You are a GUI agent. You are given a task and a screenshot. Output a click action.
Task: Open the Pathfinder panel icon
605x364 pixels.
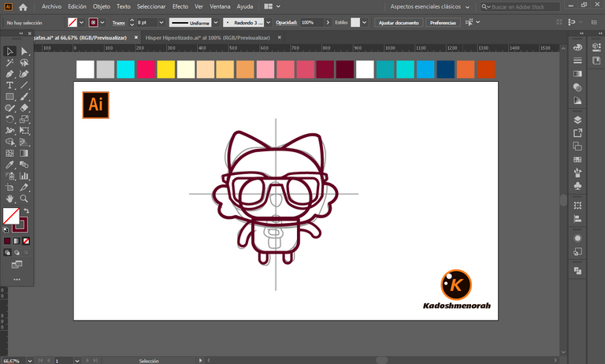(577, 271)
